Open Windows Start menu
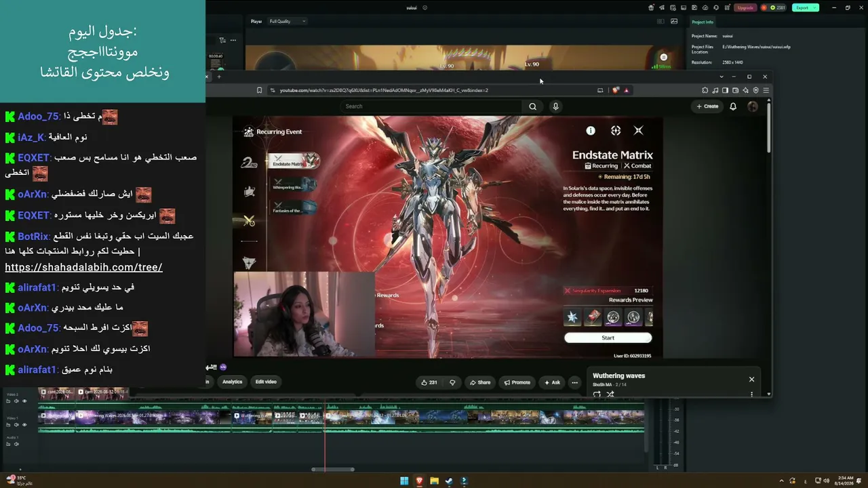This screenshot has width=868, height=488. [404, 481]
